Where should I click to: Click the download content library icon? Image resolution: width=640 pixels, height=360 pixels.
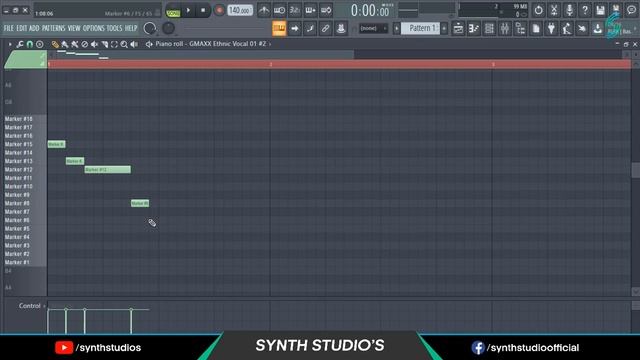[x=598, y=29]
